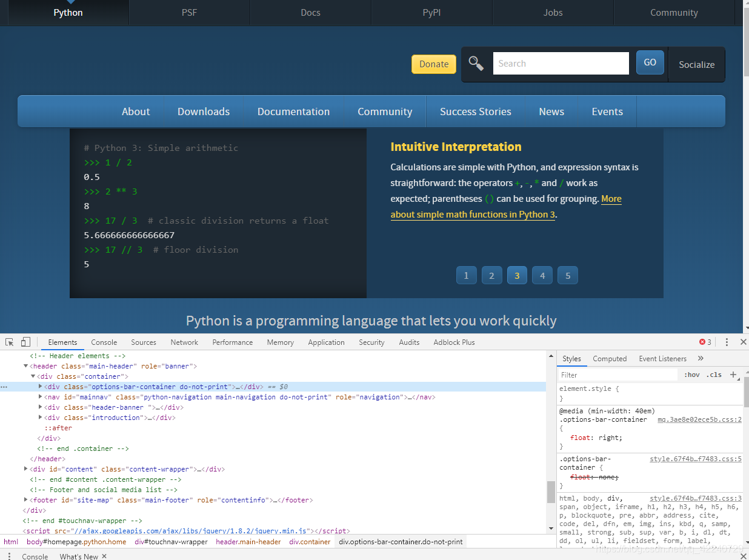749x560 pixels.
Task: Go to PSF top-level site tab
Action: point(190,12)
